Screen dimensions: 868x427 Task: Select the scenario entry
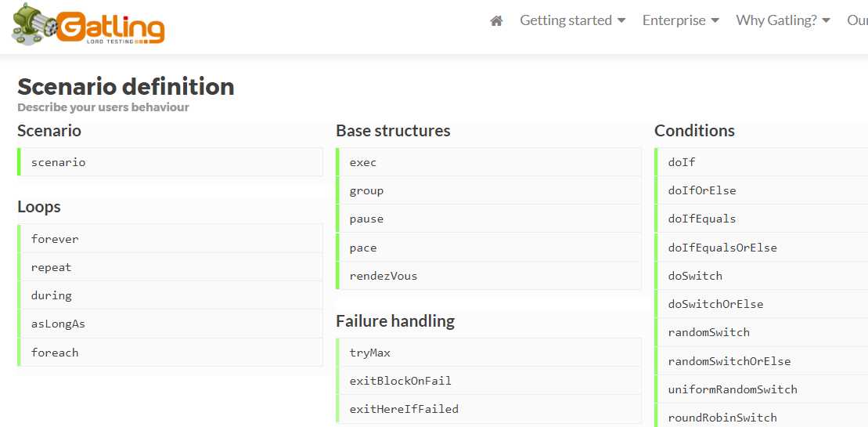(170, 162)
